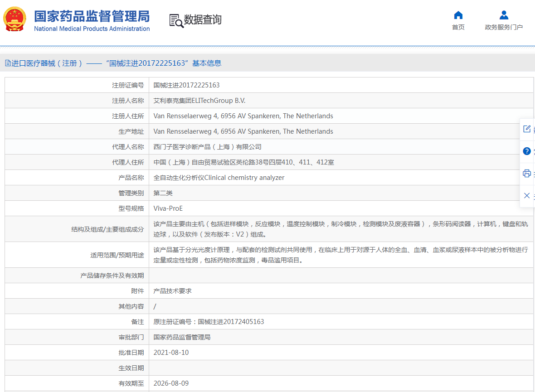Click the national emblem logo
The image size is (535, 392).
pos(15,19)
